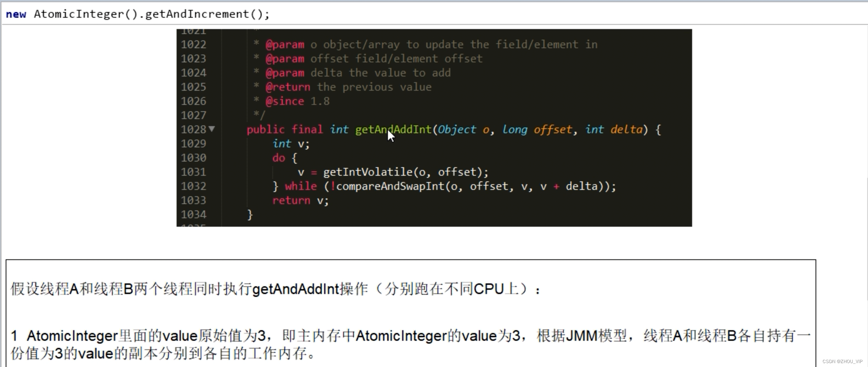
Task: Click 'Object' parameter type in method signature
Action: (457, 130)
